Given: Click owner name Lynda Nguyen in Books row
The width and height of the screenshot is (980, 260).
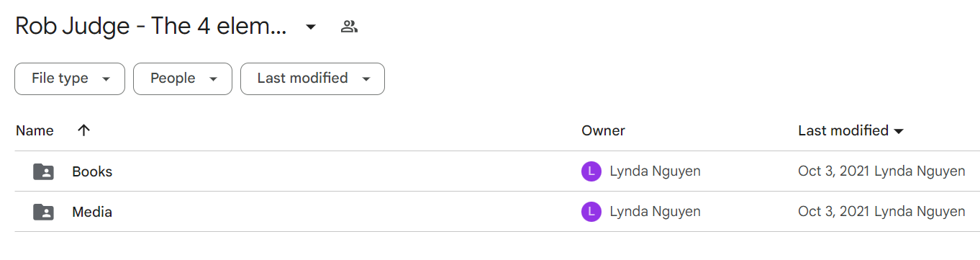Looking at the screenshot, I should (655, 171).
